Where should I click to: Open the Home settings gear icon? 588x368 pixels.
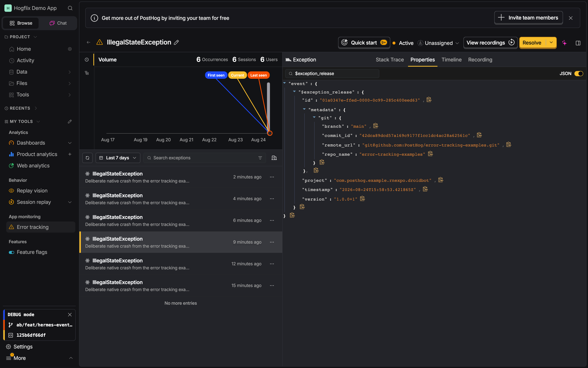tap(70, 49)
